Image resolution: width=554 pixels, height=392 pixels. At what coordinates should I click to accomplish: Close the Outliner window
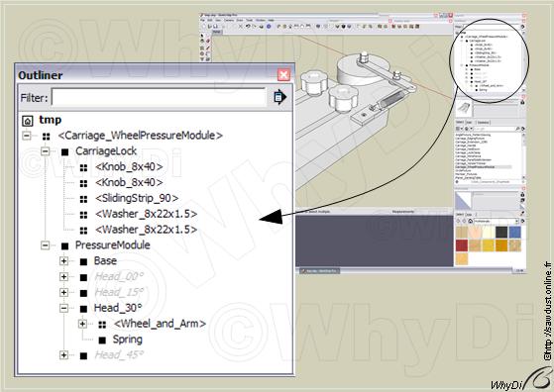click(283, 75)
